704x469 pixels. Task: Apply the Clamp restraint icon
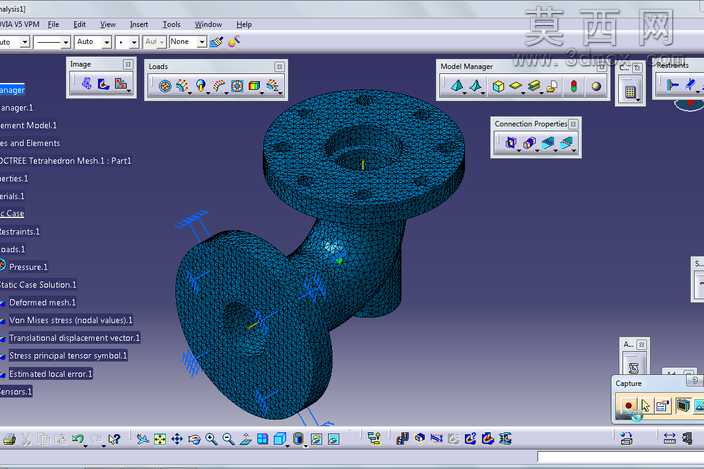tap(672, 84)
